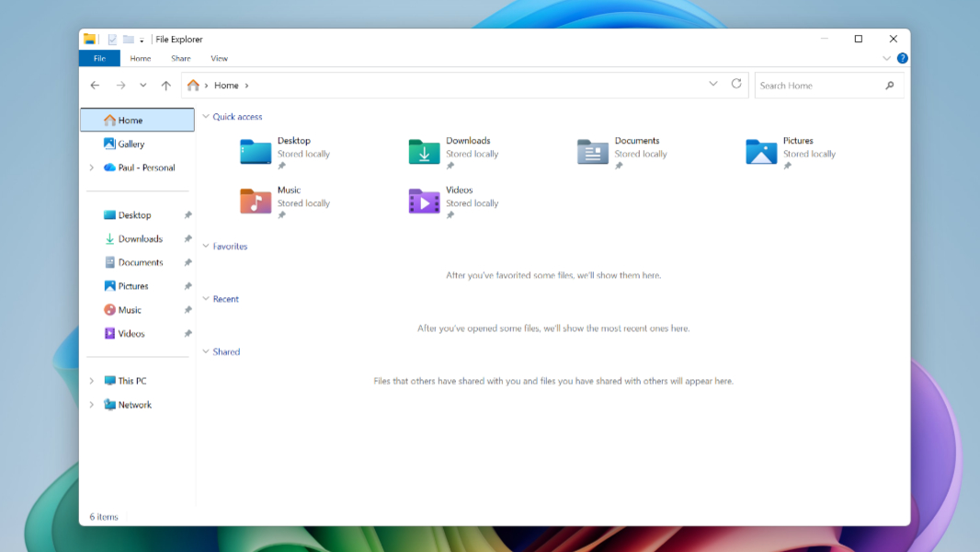The width and height of the screenshot is (980, 552).
Task: Open the Music folder in Quick access
Action: (256, 201)
